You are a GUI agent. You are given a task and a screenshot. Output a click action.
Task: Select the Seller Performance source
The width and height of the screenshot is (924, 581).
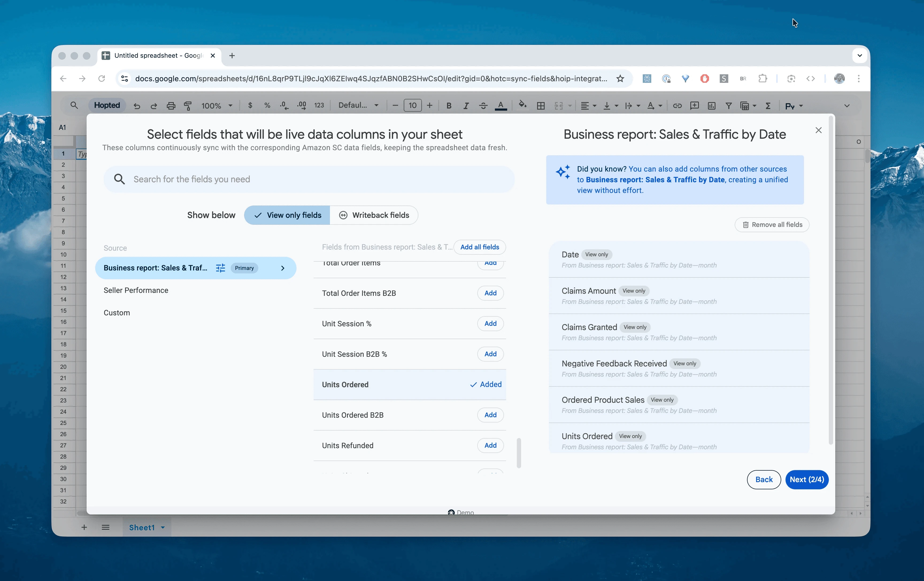click(x=136, y=290)
